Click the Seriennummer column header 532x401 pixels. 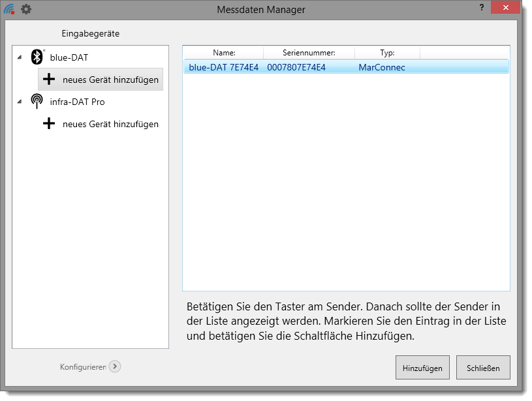coord(309,53)
